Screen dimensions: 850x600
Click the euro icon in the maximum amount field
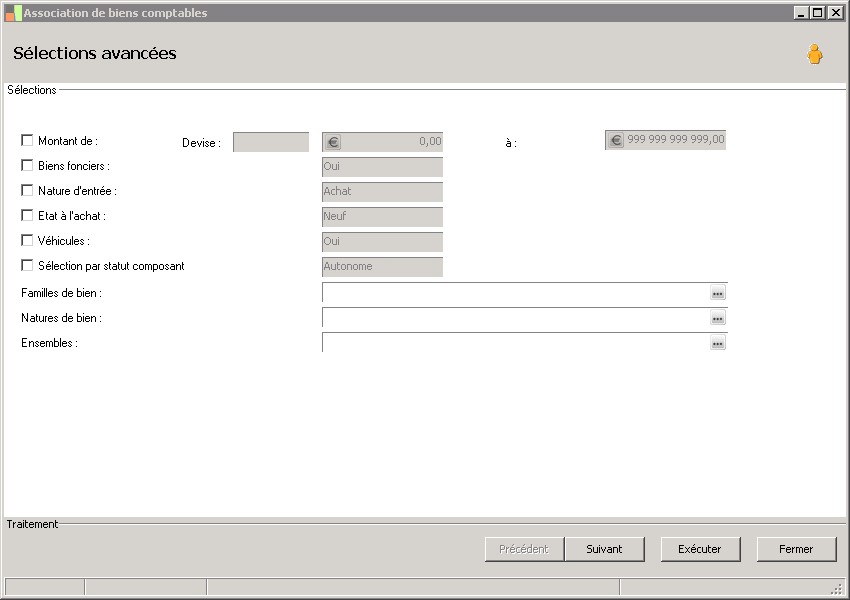coord(616,140)
